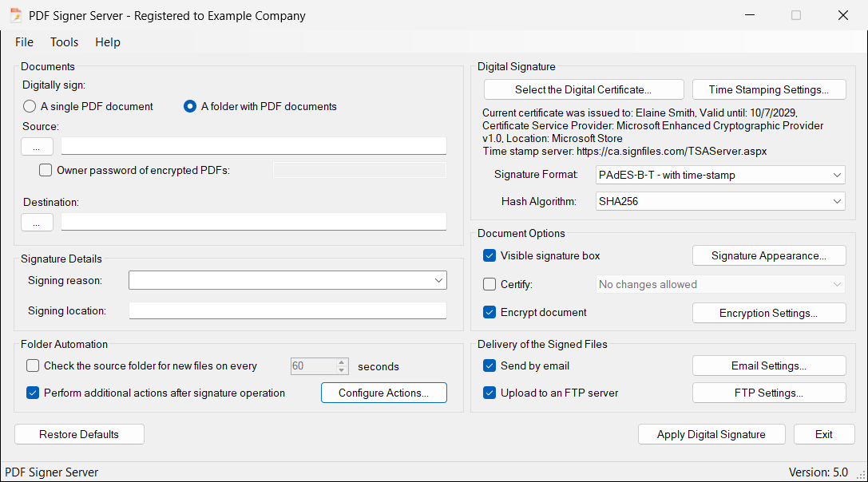Open the Help menu
This screenshot has height=482, width=868.
click(107, 42)
